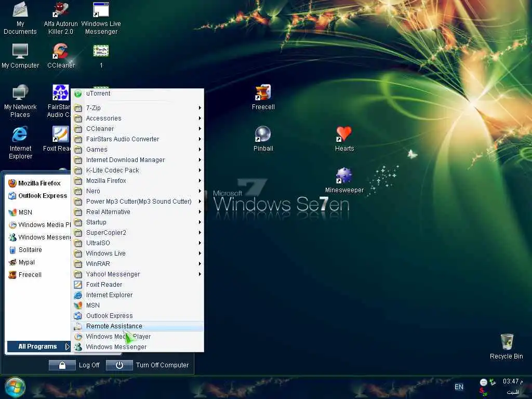Launch Internet Explorer from the desktop

[20, 142]
